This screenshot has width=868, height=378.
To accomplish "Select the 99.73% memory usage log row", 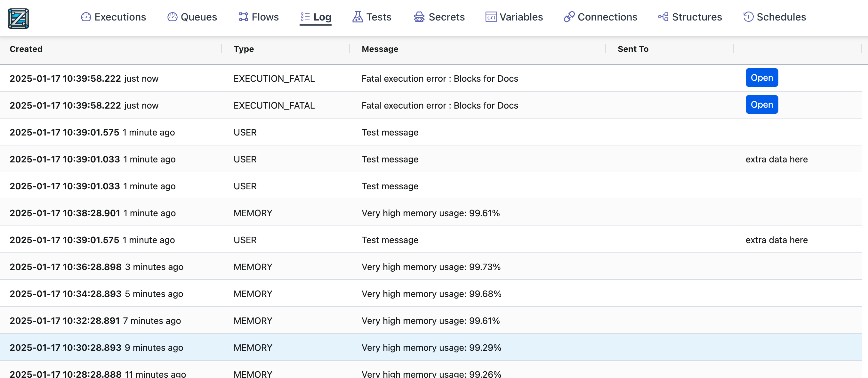I will [x=431, y=267].
